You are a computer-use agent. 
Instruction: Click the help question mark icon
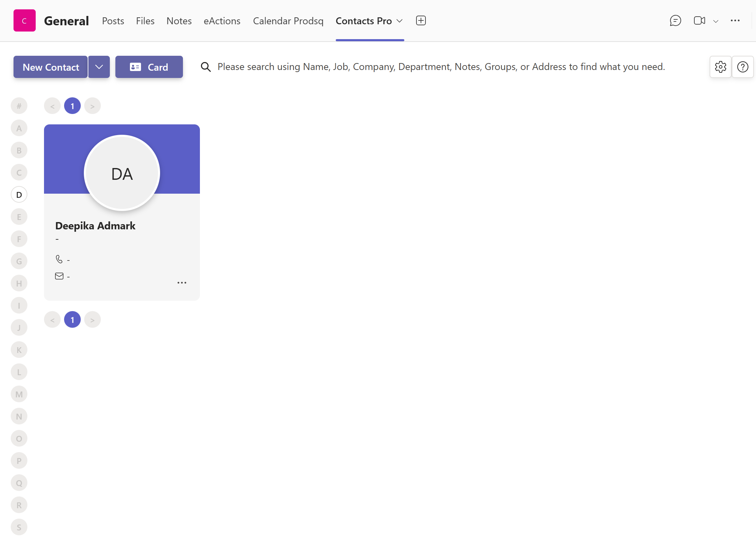click(x=743, y=66)
